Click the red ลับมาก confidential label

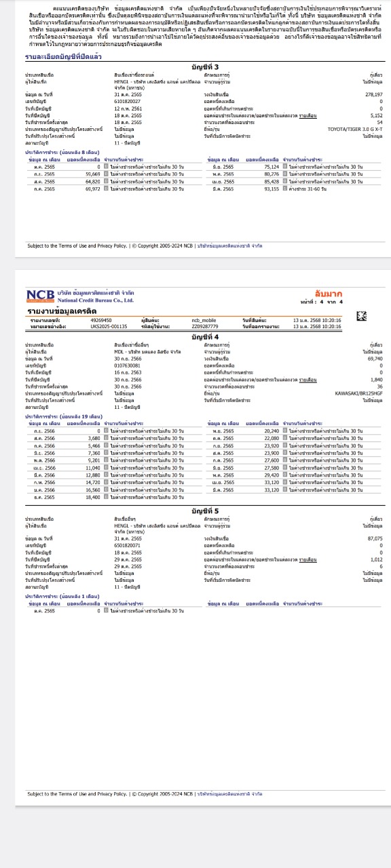tap(329, 294)
